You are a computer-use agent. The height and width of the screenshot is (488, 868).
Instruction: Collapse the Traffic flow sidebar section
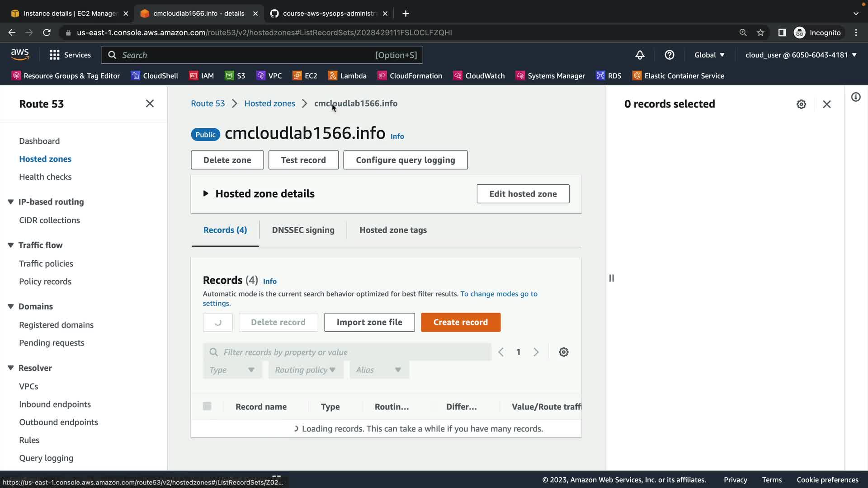pos(11,245)
